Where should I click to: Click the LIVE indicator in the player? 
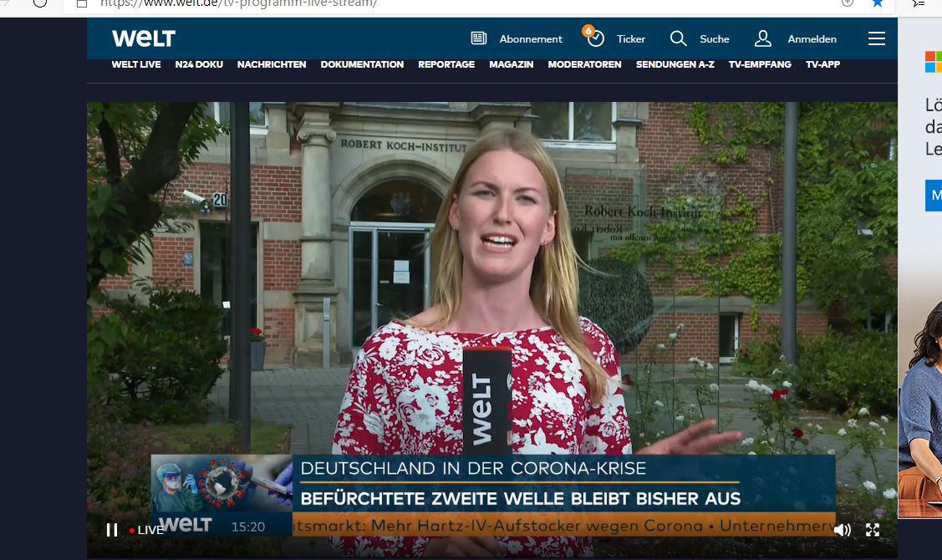pyautogui.click(x=146, y=530)
